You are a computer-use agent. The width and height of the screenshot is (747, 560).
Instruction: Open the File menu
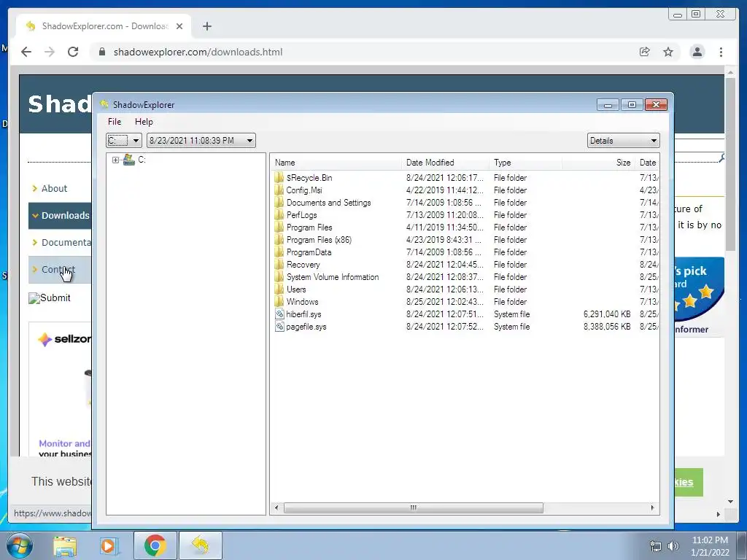[x=115, y=122]
